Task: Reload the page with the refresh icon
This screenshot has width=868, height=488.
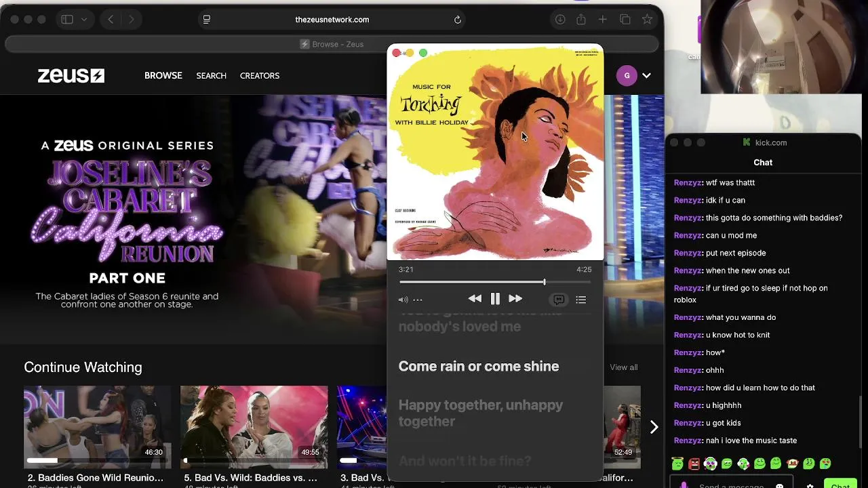Action: click(458, 20)
